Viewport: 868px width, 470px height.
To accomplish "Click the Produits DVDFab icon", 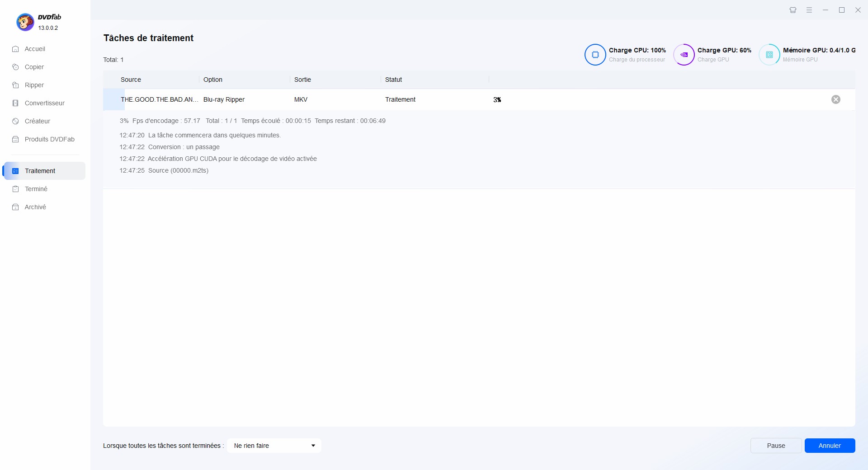I will point(15,139).
